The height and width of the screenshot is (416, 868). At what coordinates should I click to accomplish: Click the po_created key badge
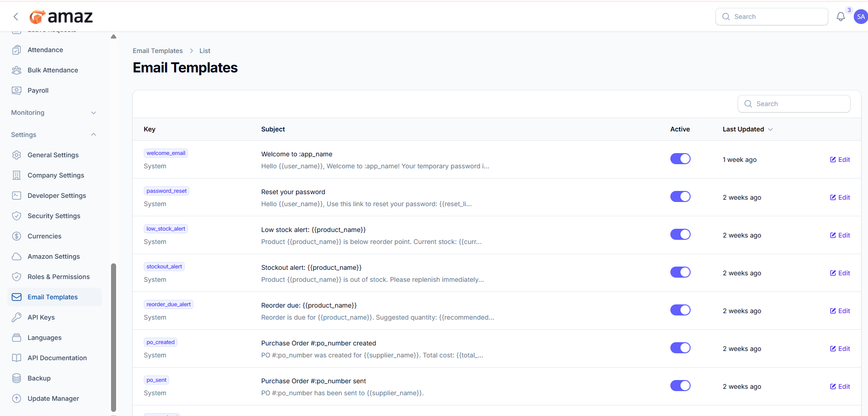[x=160, y=342]
